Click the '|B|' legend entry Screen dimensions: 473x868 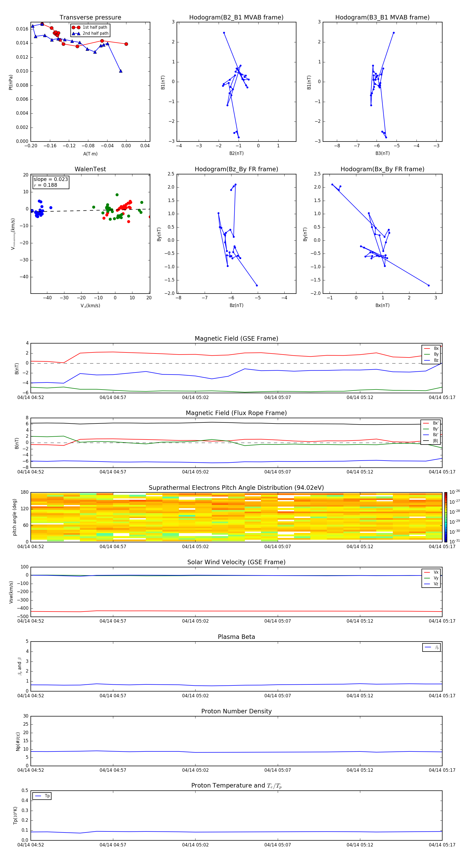431,441
